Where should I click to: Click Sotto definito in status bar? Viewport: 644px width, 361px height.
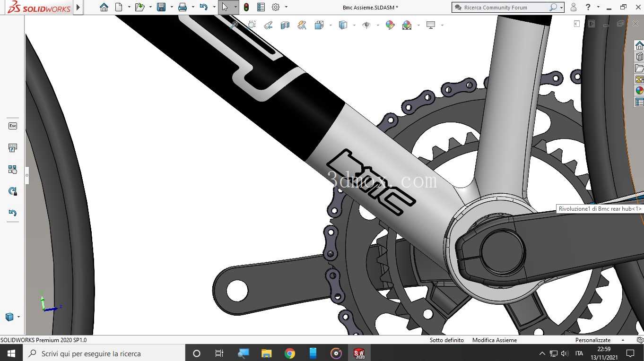tap(447, 340)
